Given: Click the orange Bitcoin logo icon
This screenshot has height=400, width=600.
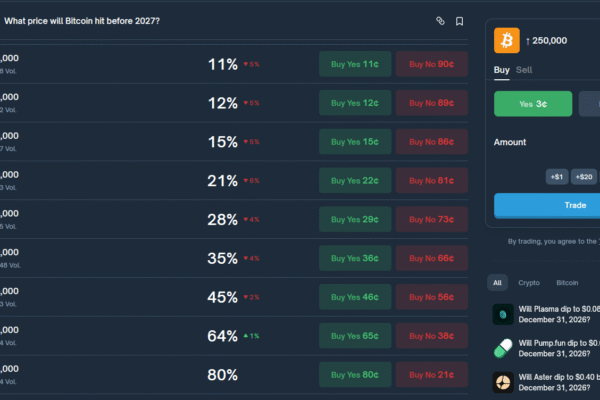Looking at the screenshot, I should [507, 40].
